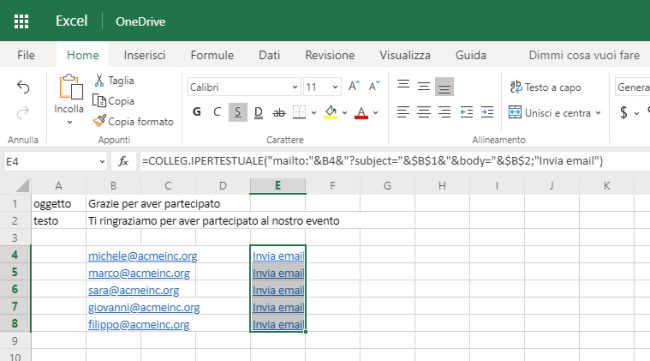Decrease indent icon

466,112
